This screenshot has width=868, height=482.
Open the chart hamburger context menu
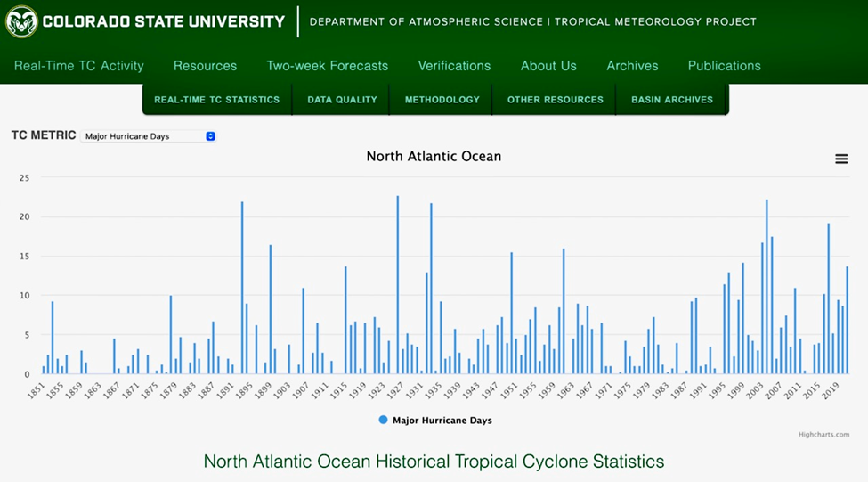tap(841, 159)
